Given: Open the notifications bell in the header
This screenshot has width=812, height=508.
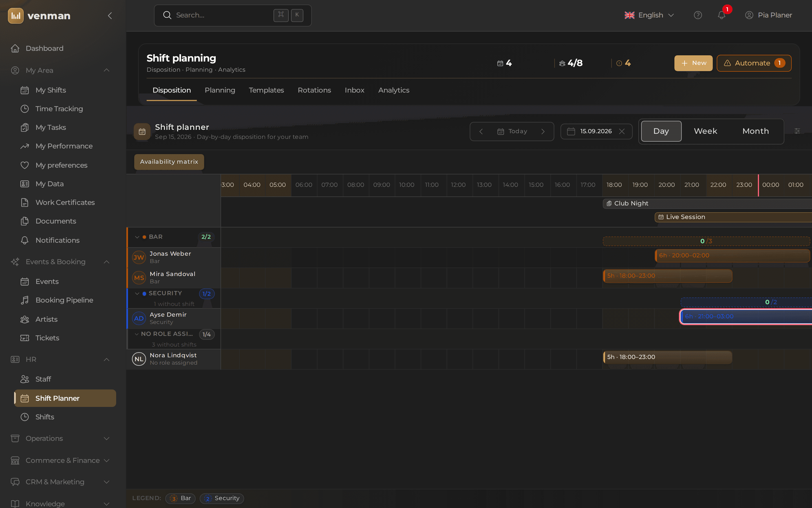Looking at the screenshot, I should coord(722,15).
